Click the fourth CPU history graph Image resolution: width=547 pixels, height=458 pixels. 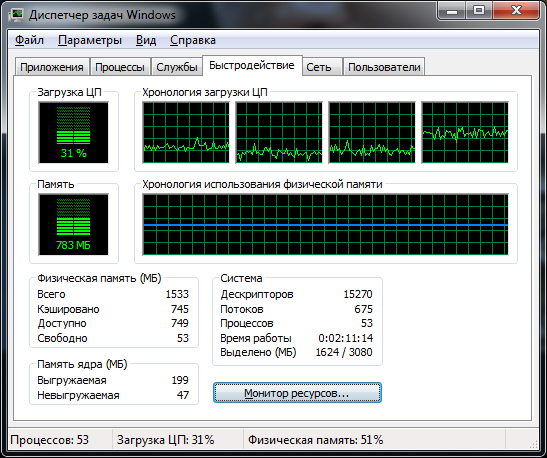465,133
